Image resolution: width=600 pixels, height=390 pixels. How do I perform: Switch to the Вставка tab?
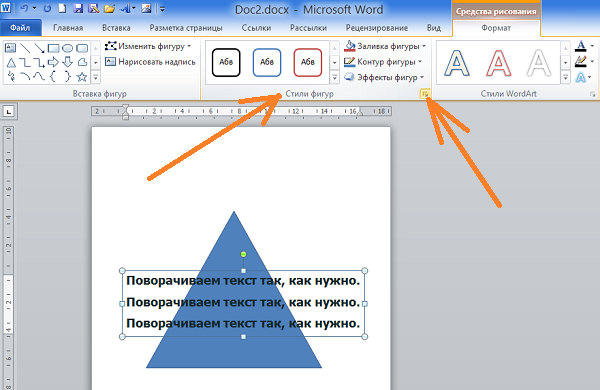click(x=116, y=28)
